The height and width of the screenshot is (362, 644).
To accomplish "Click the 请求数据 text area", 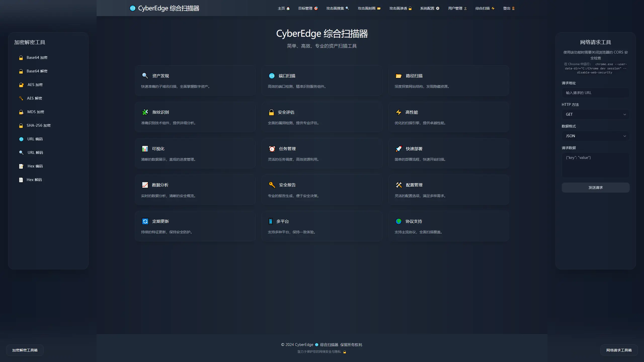I will (595, 165).
